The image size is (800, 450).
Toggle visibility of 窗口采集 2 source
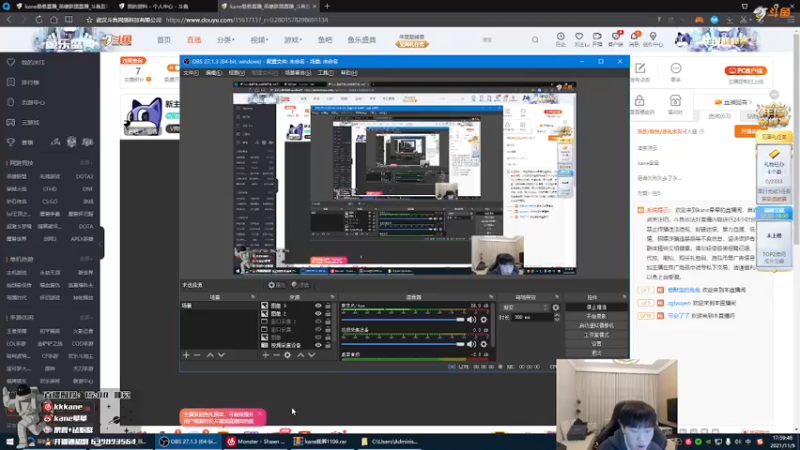pos(318,321)
